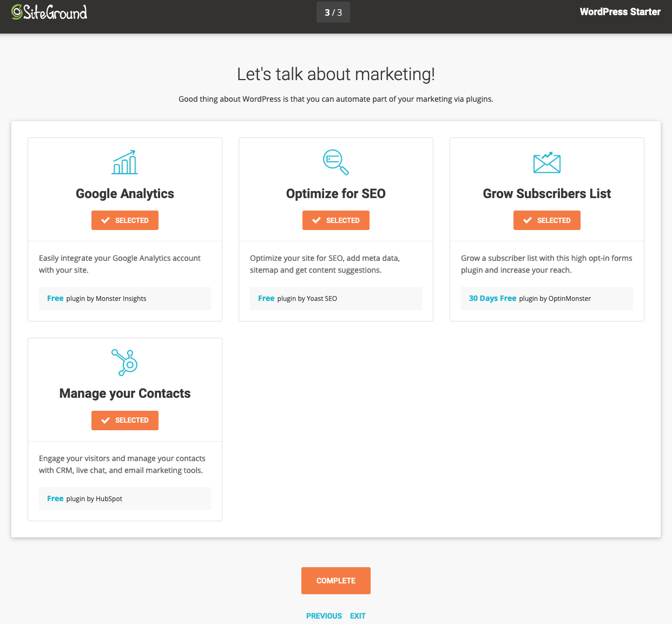
Task: Click the Optimize for SEO magnifier icon
Action: 336,162
